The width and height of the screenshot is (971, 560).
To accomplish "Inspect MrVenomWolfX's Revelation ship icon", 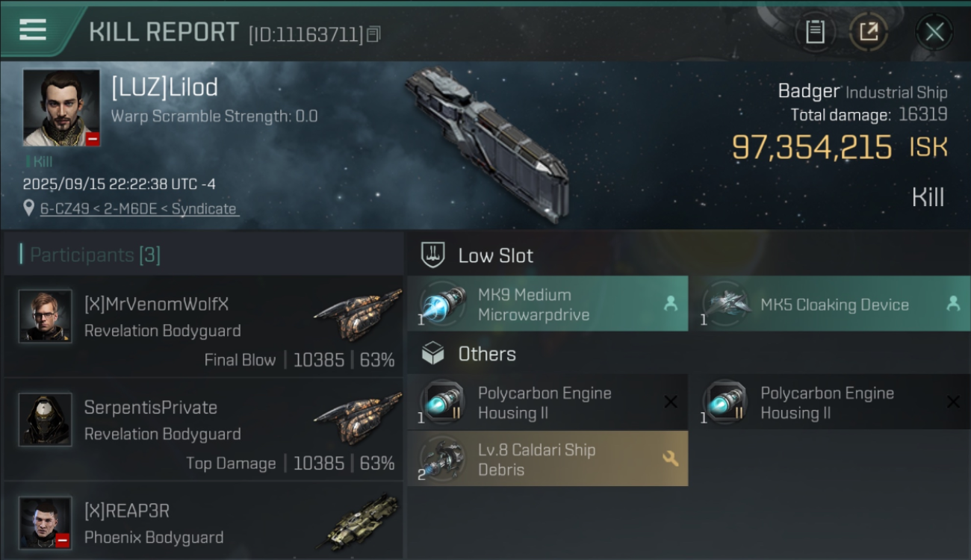I will [357, 315].
